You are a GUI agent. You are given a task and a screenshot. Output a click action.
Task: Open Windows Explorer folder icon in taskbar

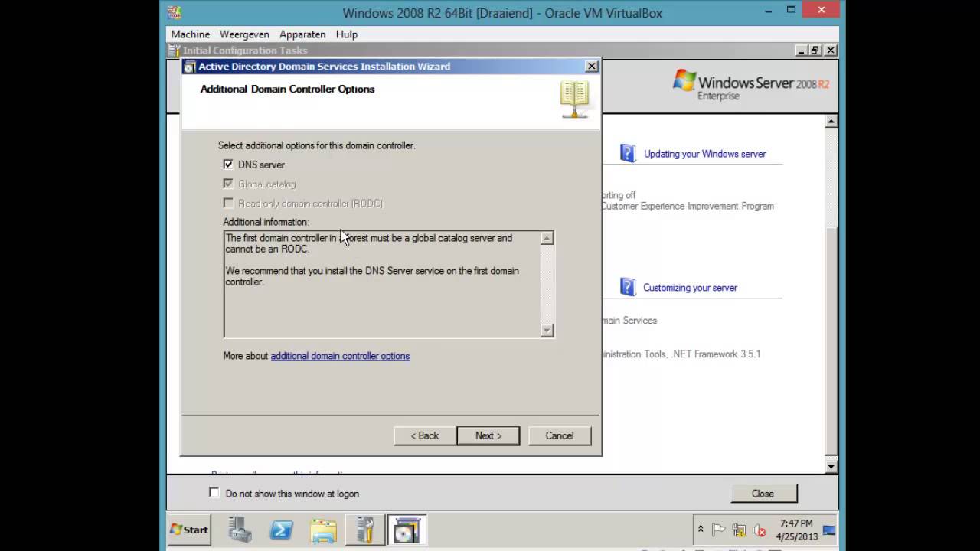[323, 530]
